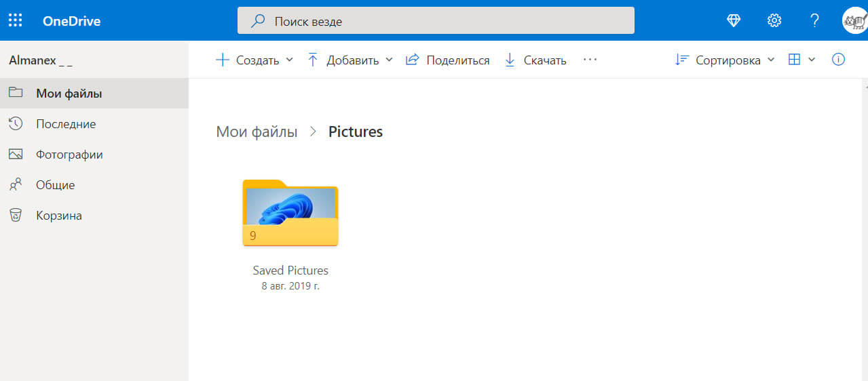Image resolution: width=868 pixels, height=381 pixels.
Task: Open "Фотографии" in the sidebar
Action: tap(94, 155)
